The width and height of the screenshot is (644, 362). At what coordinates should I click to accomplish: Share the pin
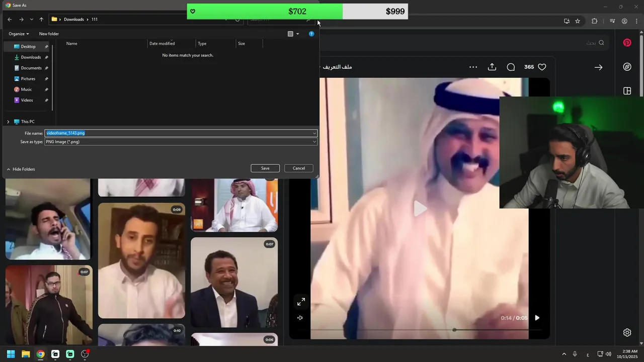pos(492,67)
